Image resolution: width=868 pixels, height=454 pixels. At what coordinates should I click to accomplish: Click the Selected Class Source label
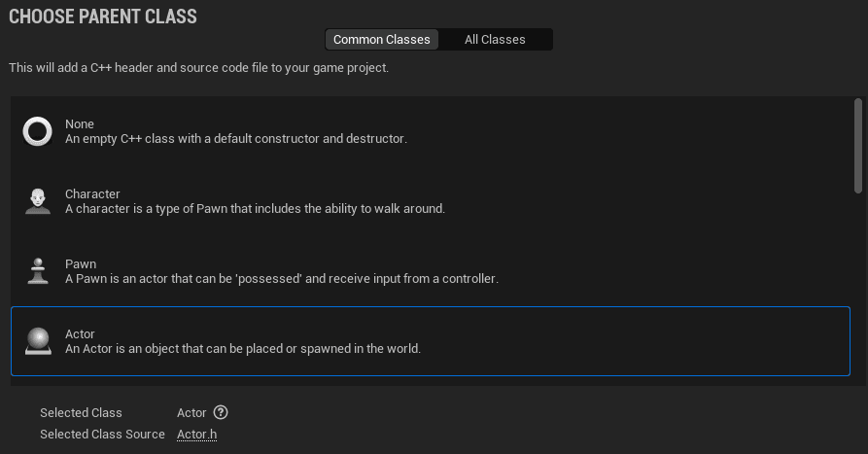[x=102, y=434]
